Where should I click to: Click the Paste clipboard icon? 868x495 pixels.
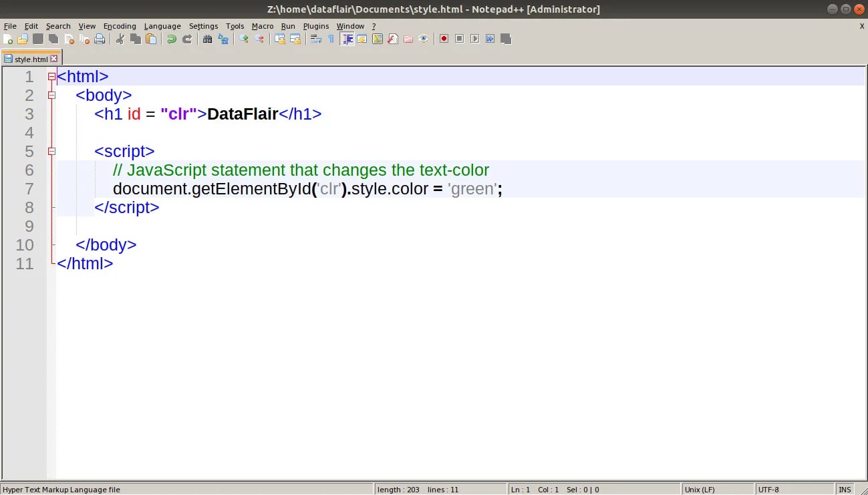click(x=151, y=39)
